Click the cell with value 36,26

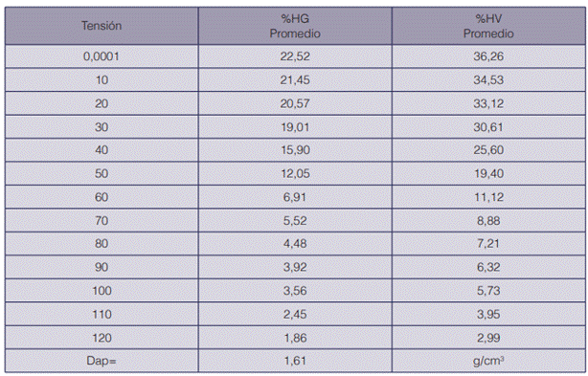tap(488, 56)
